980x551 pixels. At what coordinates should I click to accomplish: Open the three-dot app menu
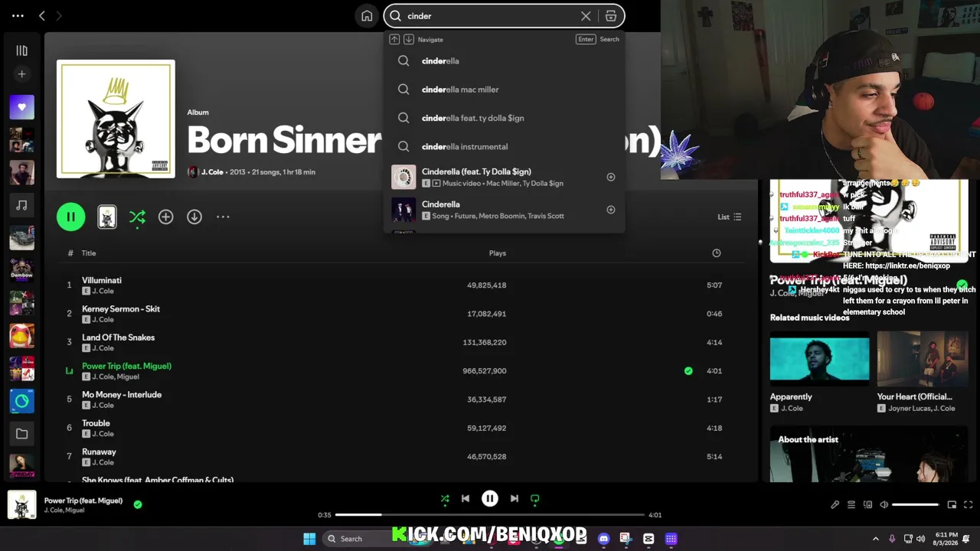(18, 16)
